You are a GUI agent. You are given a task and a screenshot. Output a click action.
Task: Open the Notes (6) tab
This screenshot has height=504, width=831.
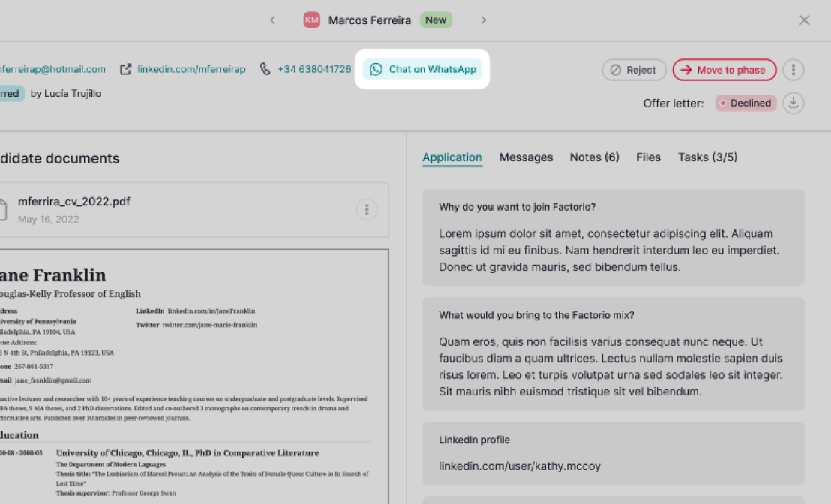click(x=594, y=157)
